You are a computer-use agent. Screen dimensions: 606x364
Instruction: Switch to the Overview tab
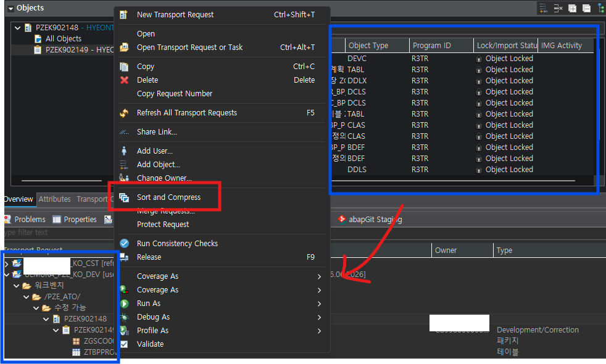[x=19, y=199]
